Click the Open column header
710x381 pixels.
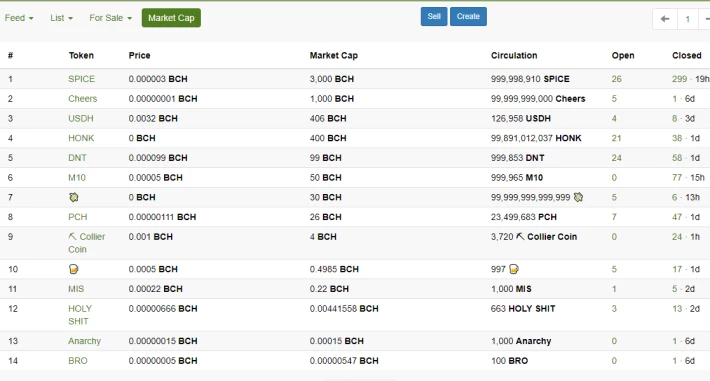pos(623,55)
